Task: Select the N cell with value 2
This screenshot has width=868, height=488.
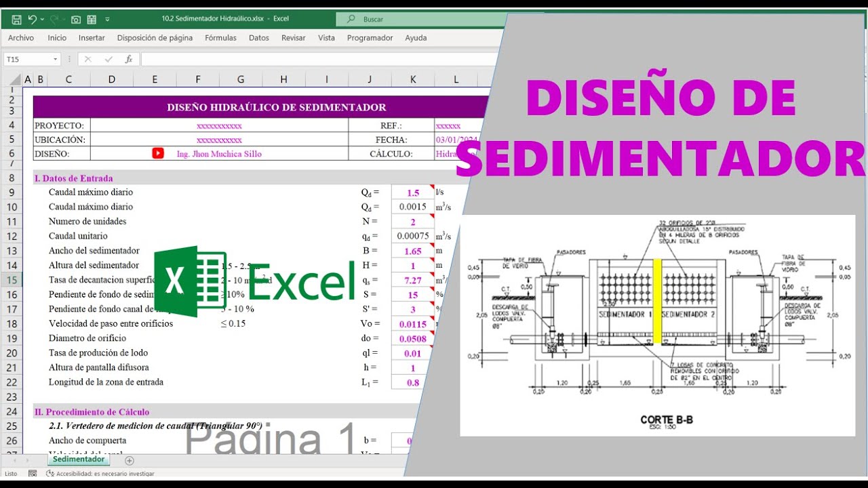Action: (x=413, y=222)
